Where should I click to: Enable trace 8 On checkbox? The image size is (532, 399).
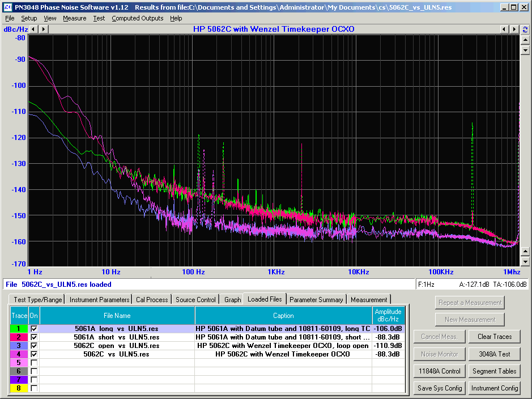coord(34,388)
